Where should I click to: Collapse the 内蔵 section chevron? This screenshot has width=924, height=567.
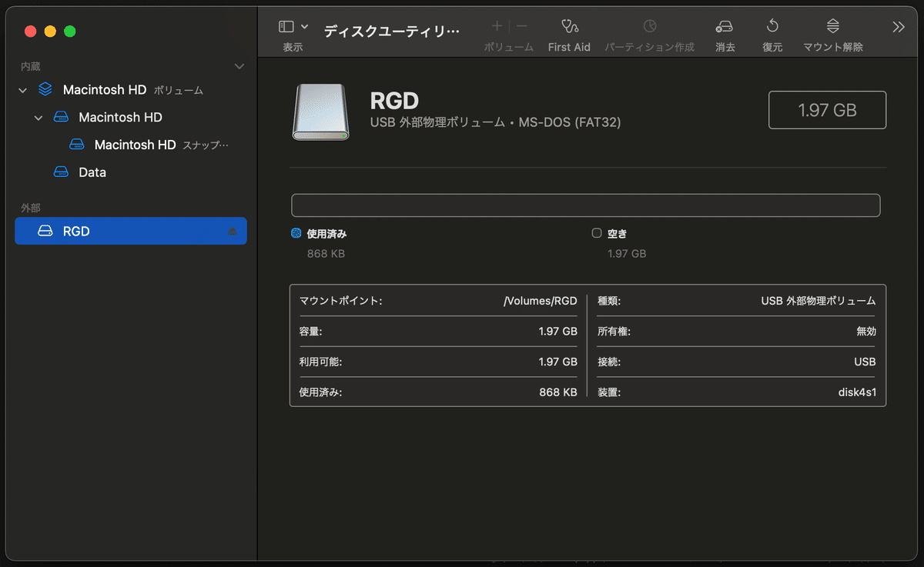[x=239, y=67]
